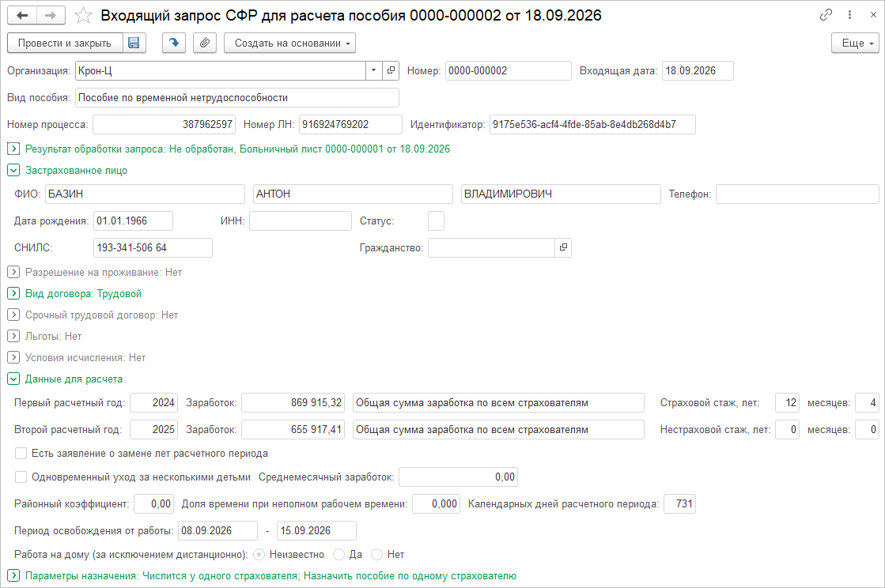Open the Организация dropdown list
Viewport: 885px width, 588px height.
click(373, 70)
